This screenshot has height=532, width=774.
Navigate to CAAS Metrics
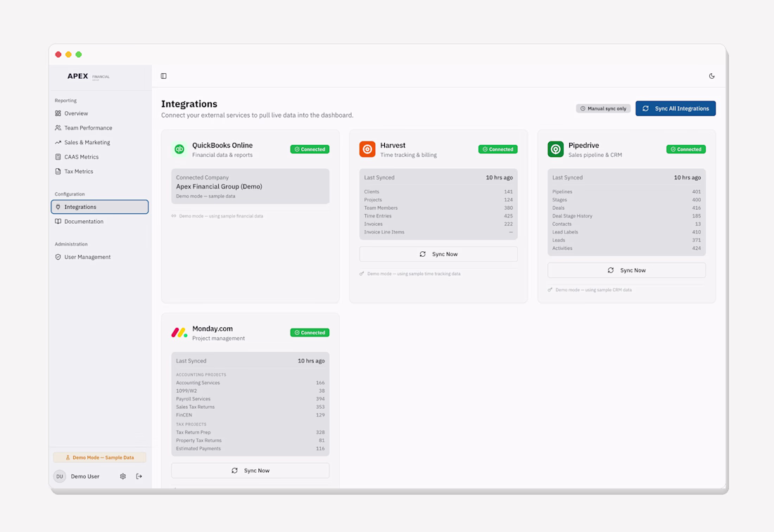[81, 157]
